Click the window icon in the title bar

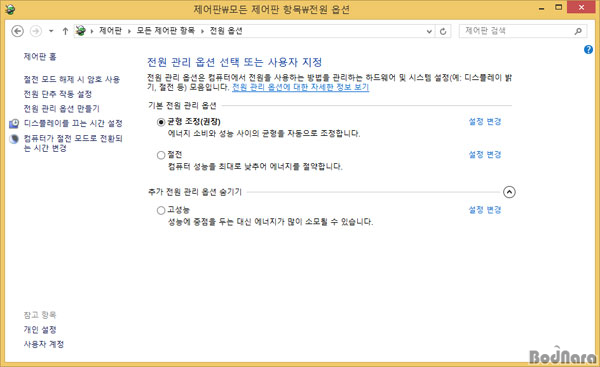click(10, 9)
